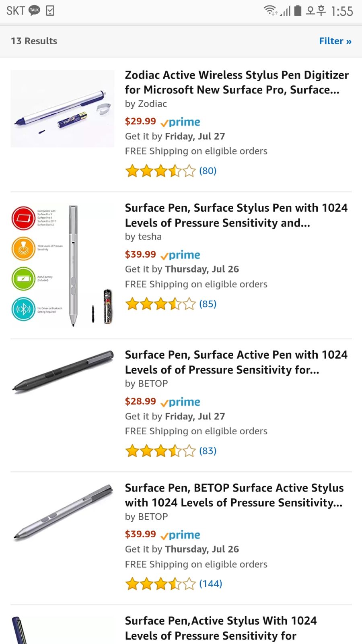Tap the cellular signal strength icon
Image resolution: width=362 pixels, height=644 pixels.
(285, 11)
